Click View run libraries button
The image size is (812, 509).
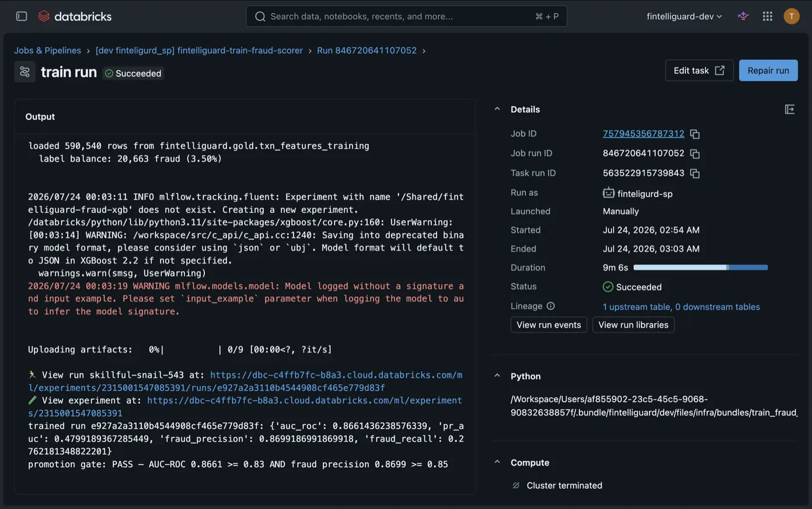(x=633, y=325)
